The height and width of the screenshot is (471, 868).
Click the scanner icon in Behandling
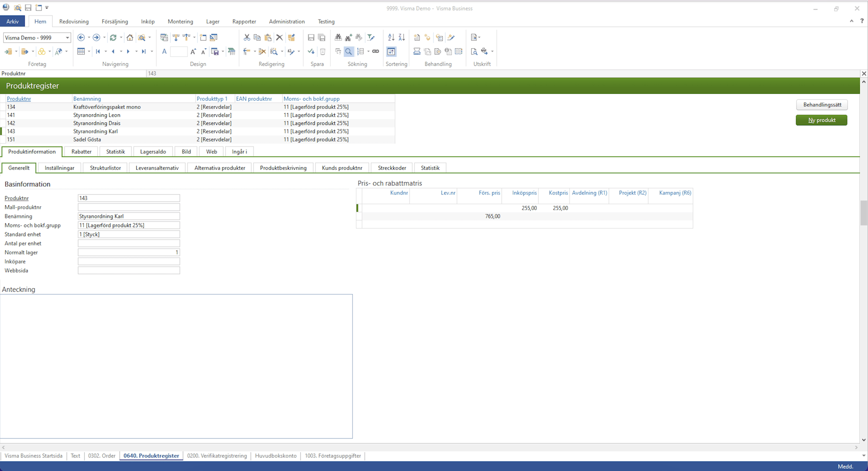pyautogui.click(x=417, y=52)
